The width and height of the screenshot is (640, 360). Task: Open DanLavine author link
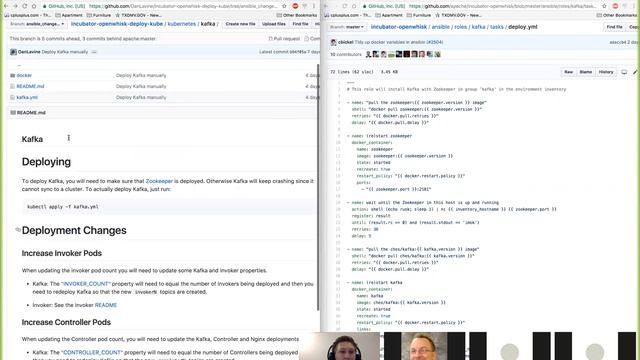[x=29, y=52]
